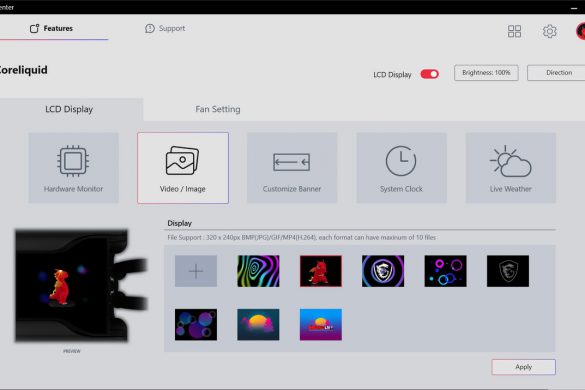Pick the dark gray MSI shield thumbnail
The image size is (585, 390).
tap(508, 271)
